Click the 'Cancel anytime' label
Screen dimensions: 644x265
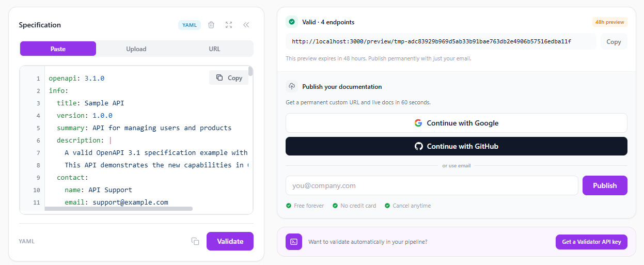pos(412,206)
